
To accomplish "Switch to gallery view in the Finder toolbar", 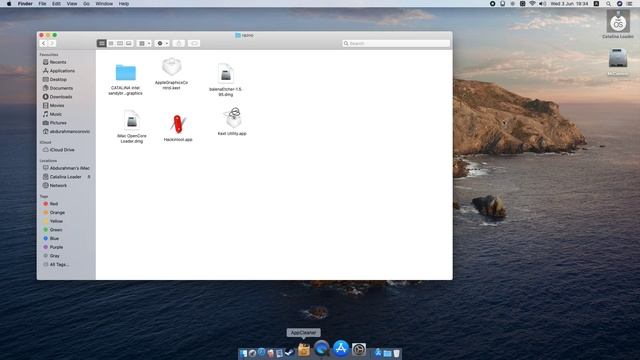I will point(129,43).
